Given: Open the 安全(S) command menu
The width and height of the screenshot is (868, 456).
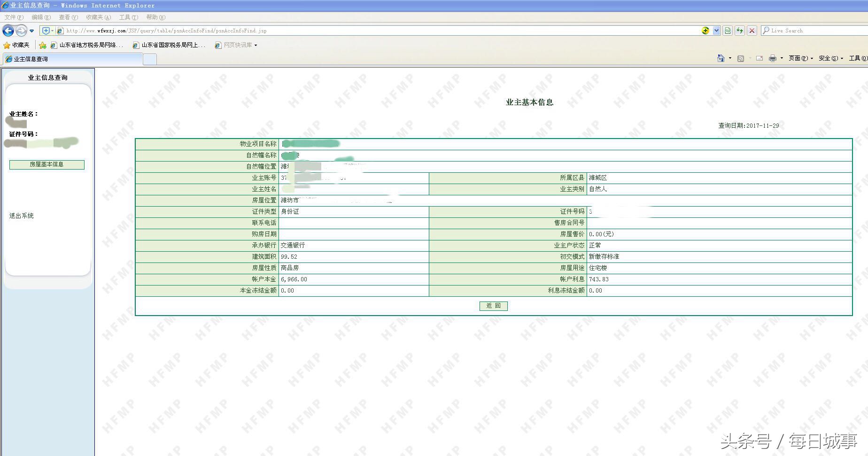Looking at the screenshot, I should 831,58.
